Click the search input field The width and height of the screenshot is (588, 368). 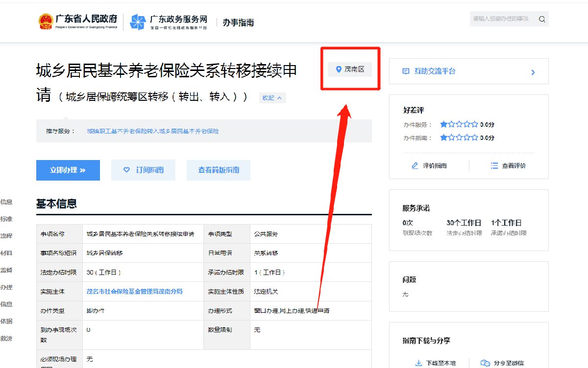501,19
